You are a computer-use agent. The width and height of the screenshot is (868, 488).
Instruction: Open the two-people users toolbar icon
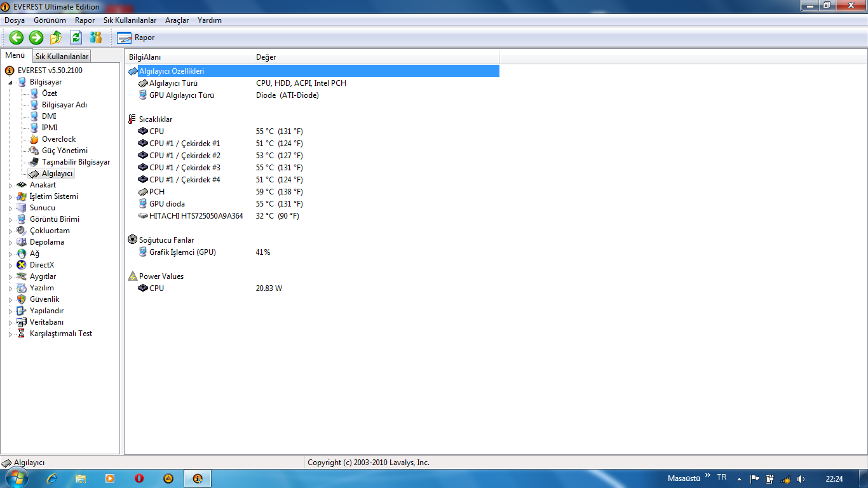96,37
